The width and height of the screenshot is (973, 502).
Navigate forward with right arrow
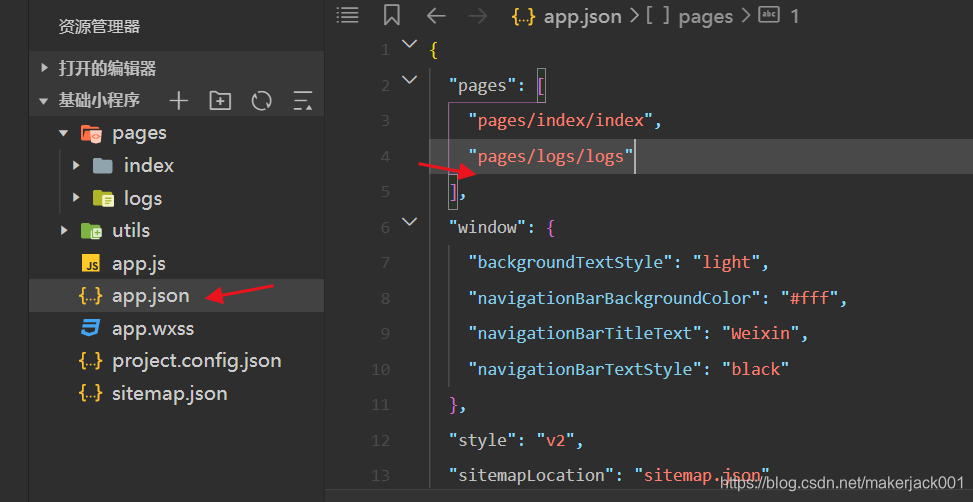478,16
